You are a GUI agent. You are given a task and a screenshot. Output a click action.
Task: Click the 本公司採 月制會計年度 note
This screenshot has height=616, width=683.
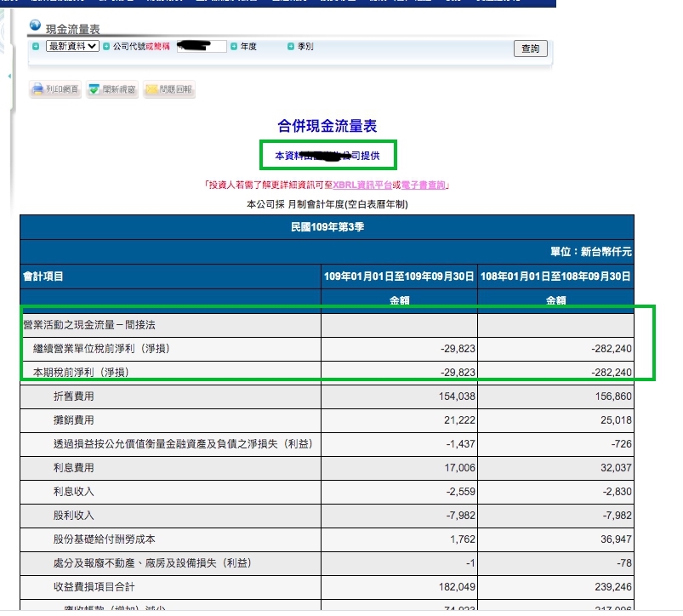[x=327, y=204]
